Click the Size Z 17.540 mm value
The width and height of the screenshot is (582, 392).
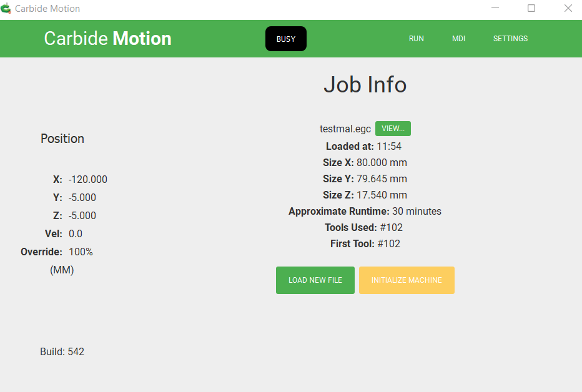382,195
